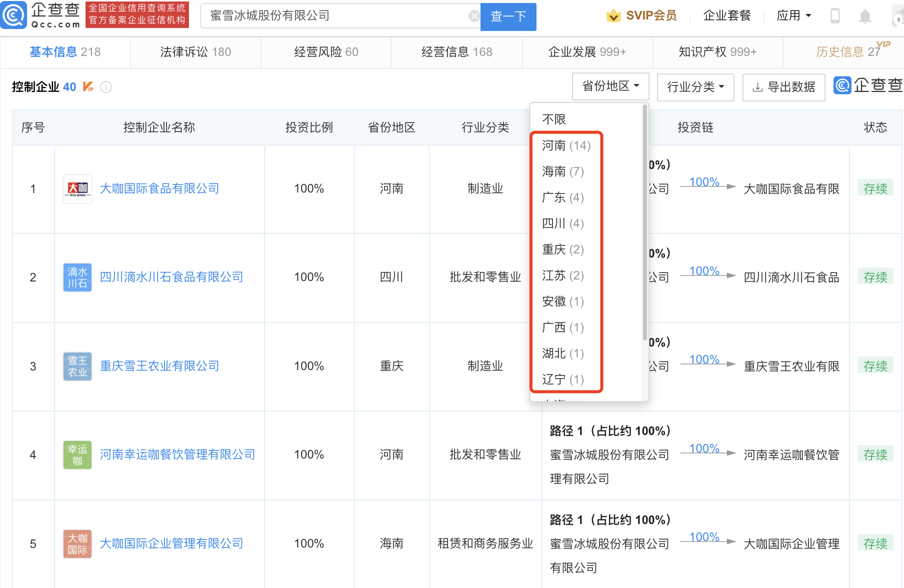Click the Qcc.com logo icon
904x588 pixels.
coord(14,15)
